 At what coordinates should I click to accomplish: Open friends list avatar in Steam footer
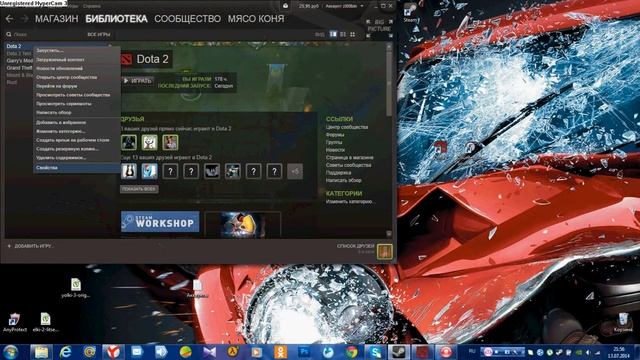tap(384, 251)
